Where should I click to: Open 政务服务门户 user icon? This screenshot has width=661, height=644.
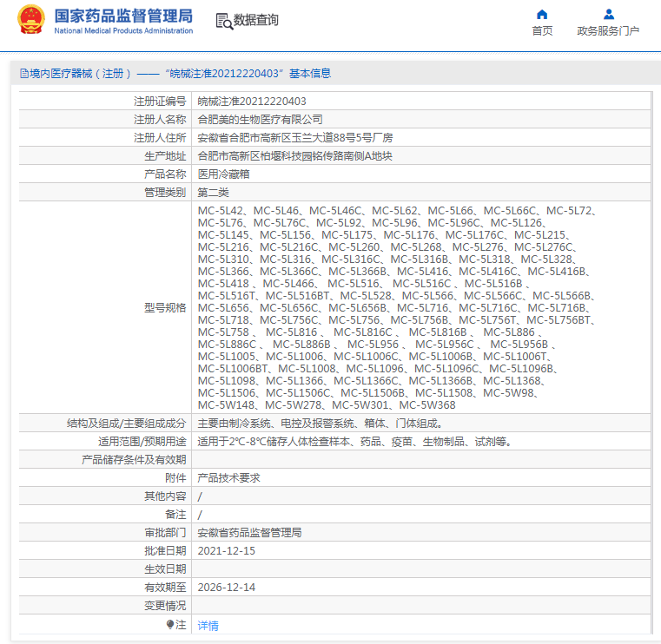pyautogui.click(x=608, y=15)
